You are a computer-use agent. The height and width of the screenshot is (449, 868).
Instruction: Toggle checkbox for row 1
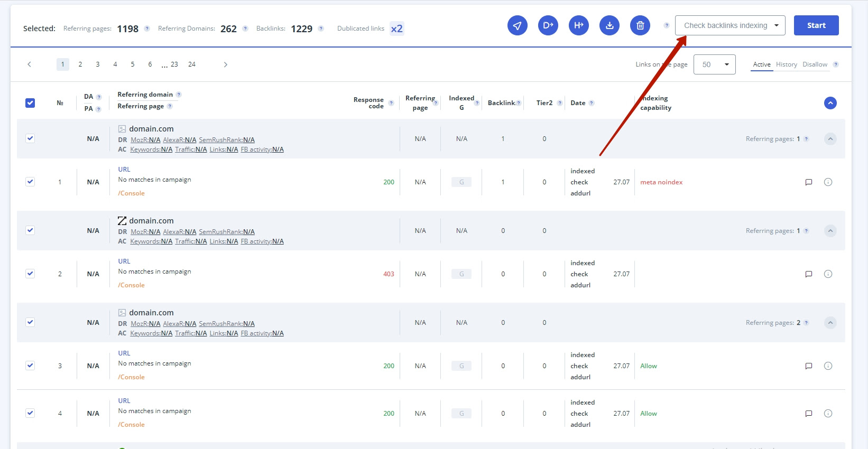tap(30, 182)
